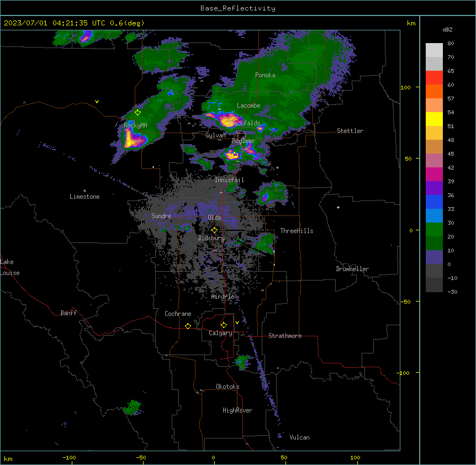The height and width of the screenshot is (465, 476).
Task: Click the yellow diamond marker below Cochrane
Action: click(188, 326)
